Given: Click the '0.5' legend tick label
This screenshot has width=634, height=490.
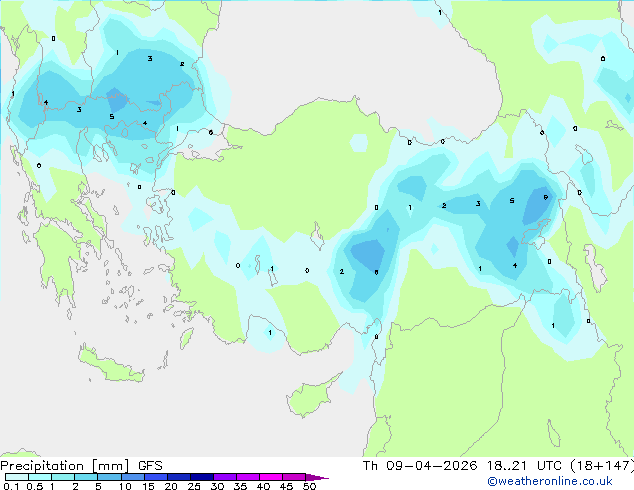Looking at the screenshot, I should click(35, 486).
